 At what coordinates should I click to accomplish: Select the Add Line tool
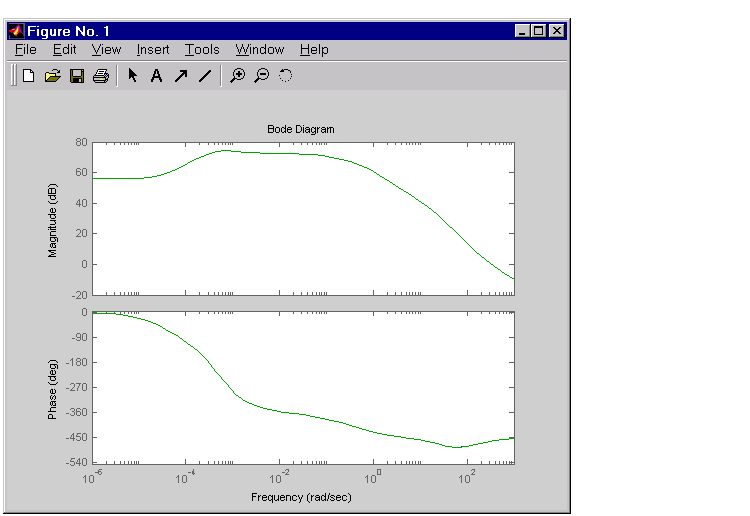(x=205, y=75)
